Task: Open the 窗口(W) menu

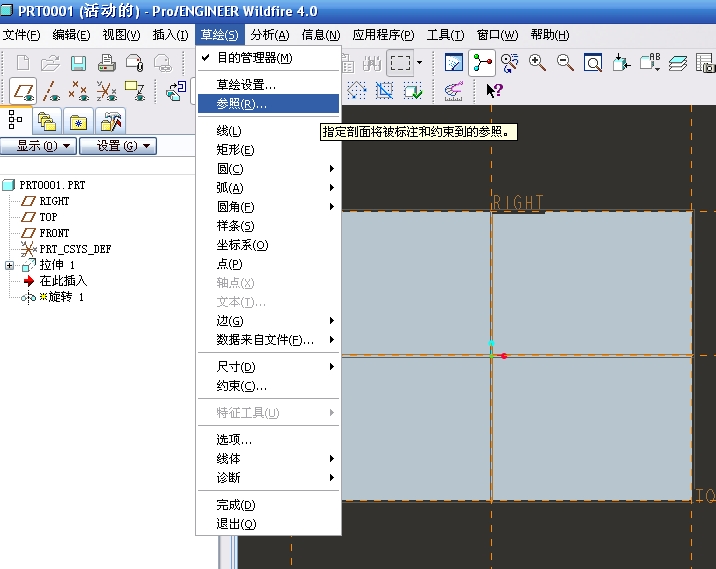Action: point(497,35)
